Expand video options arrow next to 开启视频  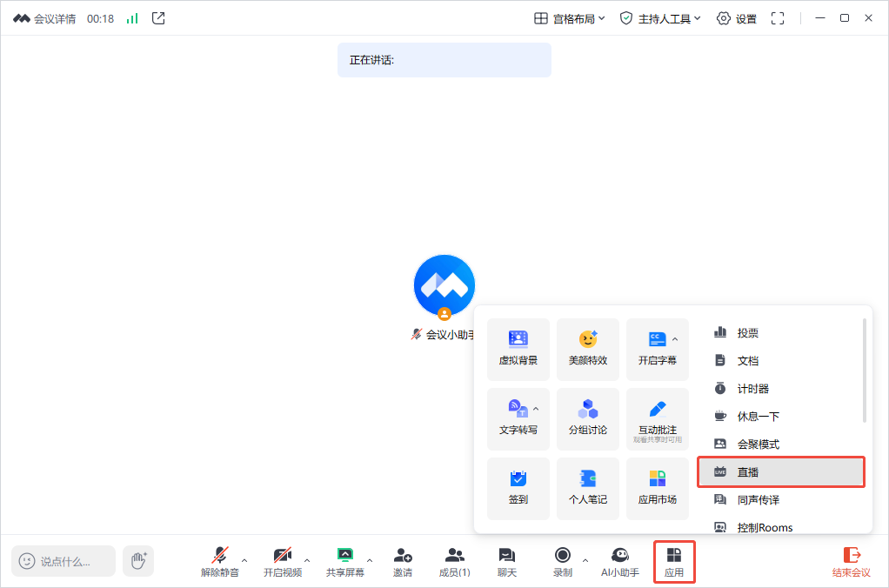pyautogui.click(x=307, y=560)
